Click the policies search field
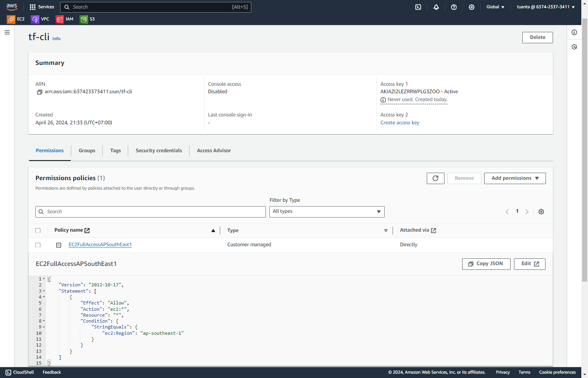The image size is (588, 378). point(151,212)
